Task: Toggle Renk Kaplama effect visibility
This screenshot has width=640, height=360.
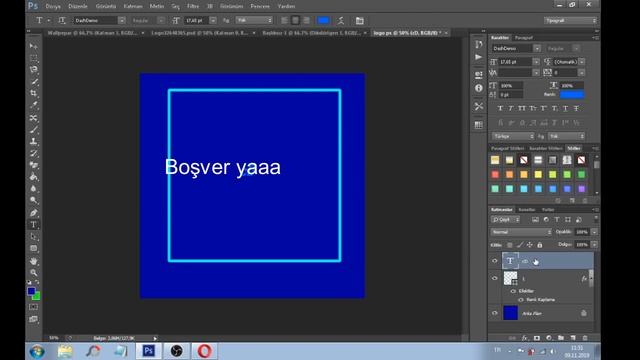Action: (521, 300)
